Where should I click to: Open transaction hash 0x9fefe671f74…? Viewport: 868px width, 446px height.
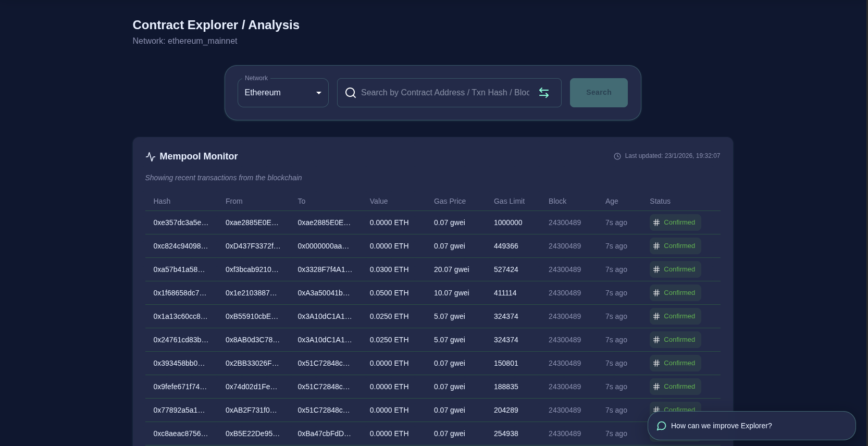pyautogui.click(x=180, y=387)
